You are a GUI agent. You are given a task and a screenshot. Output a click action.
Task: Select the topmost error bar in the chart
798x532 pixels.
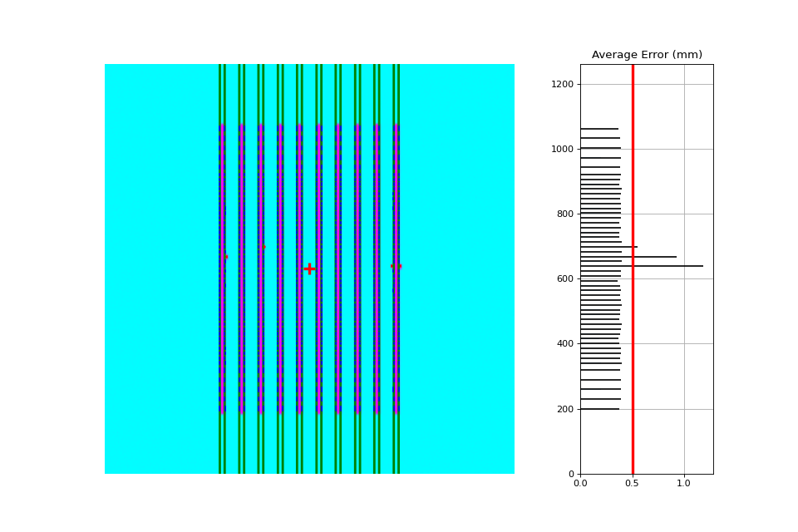[x=599, y=129]
